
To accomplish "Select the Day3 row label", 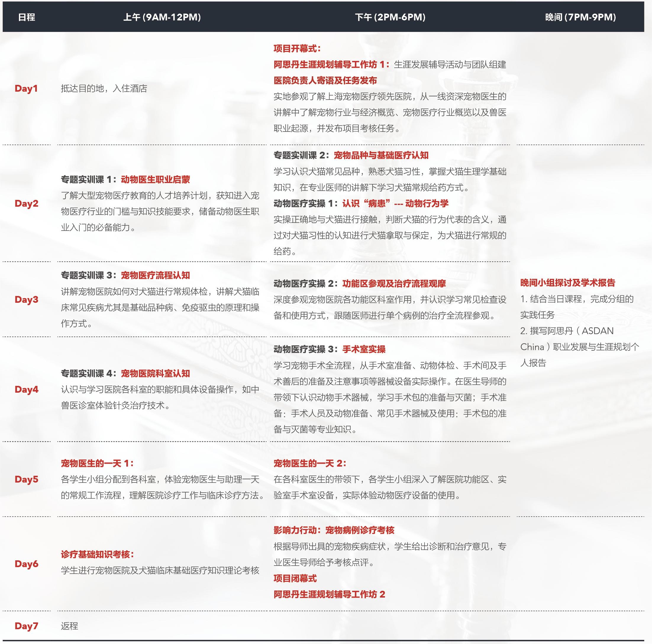I will click(27, 300).
